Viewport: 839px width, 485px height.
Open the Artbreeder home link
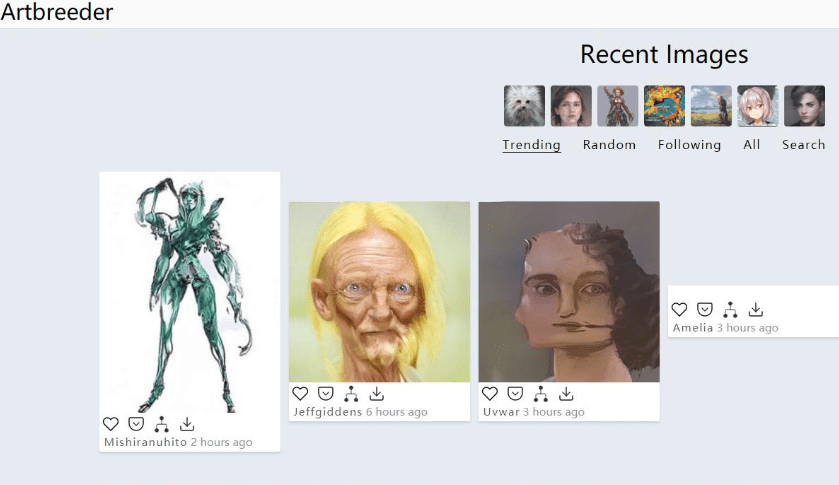pyautogui.click(x=57, y=12)
